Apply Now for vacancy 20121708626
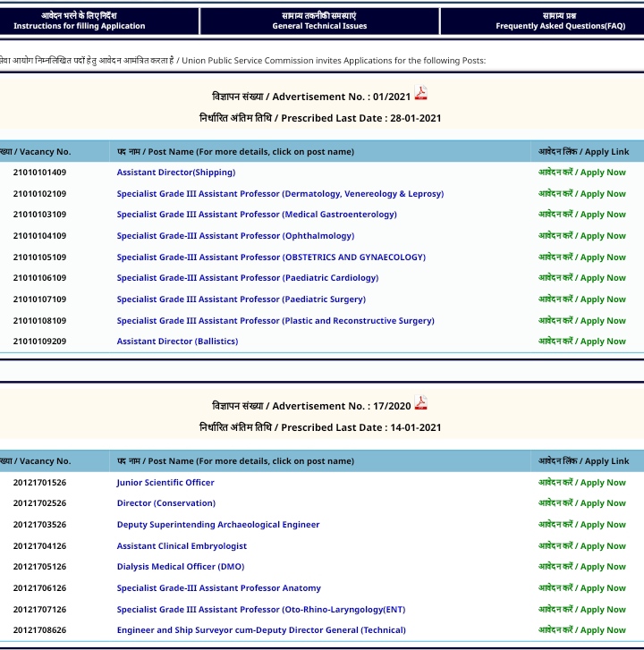This screenshot has height=650, width=644. click(582, 630)
